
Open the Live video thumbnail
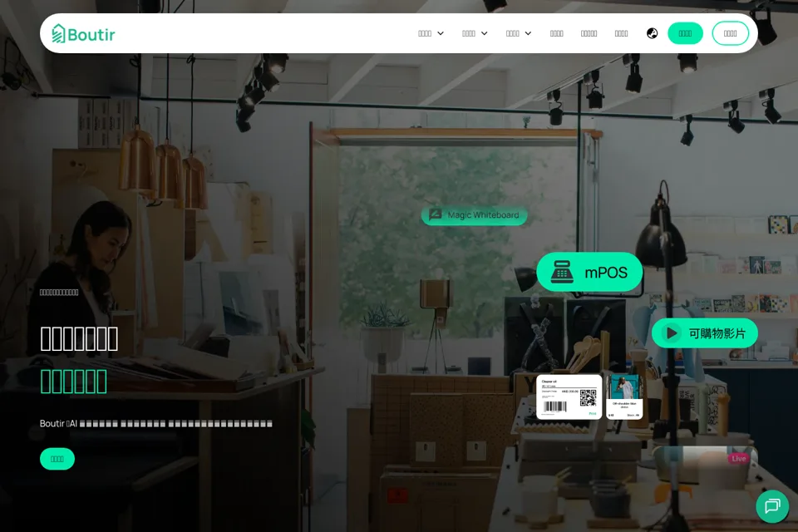coord(705,465)
